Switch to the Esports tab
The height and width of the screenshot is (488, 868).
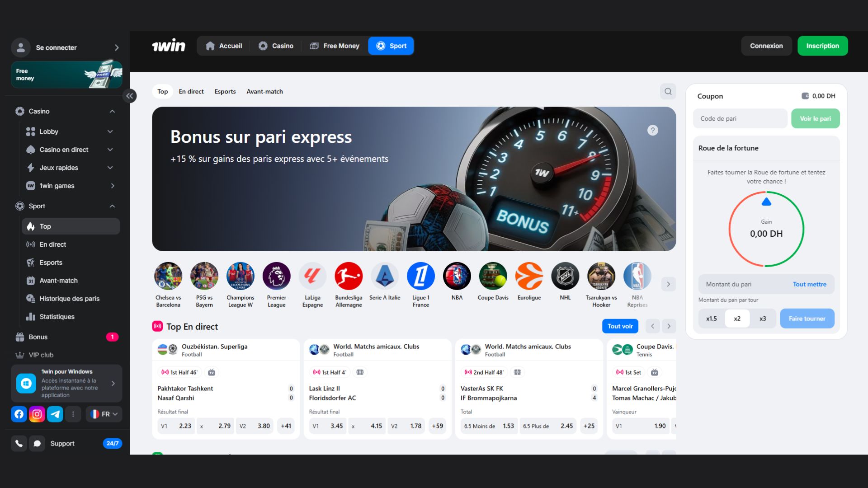tap(225, 92)
